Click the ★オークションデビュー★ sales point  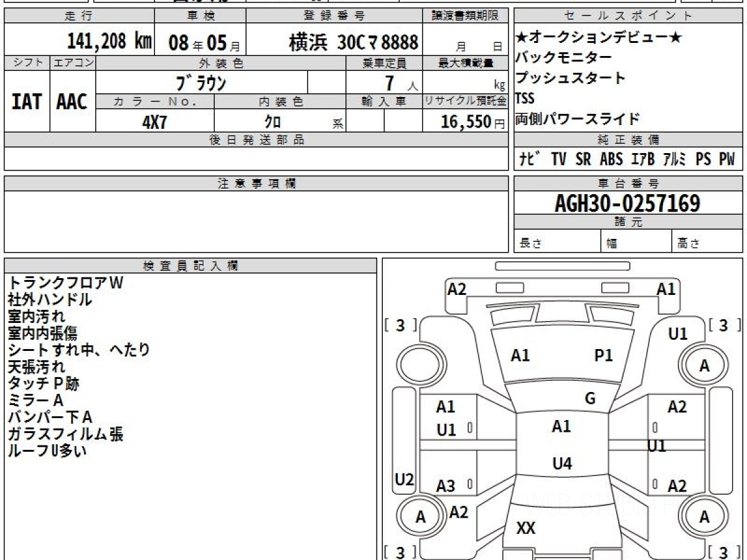click(598, 38)
